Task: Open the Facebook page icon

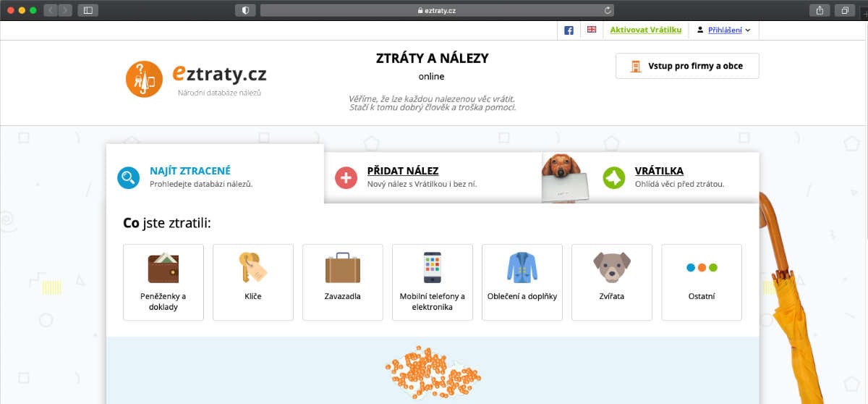Action: tap(569, 30)
